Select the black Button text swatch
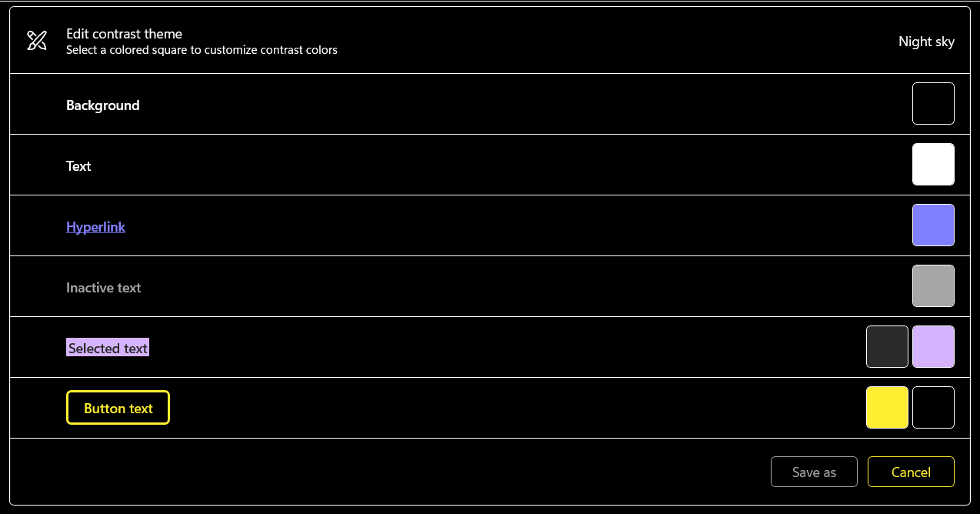 point(933,408)
